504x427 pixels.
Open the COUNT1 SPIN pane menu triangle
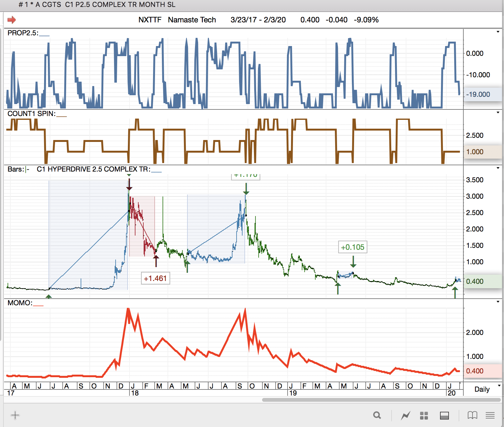(x=498, y=113)
